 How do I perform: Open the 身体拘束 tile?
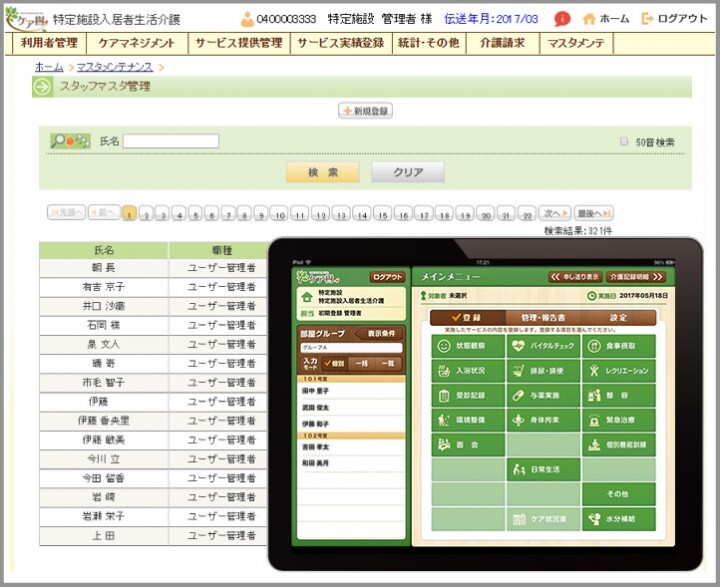[x=543, y=420]
